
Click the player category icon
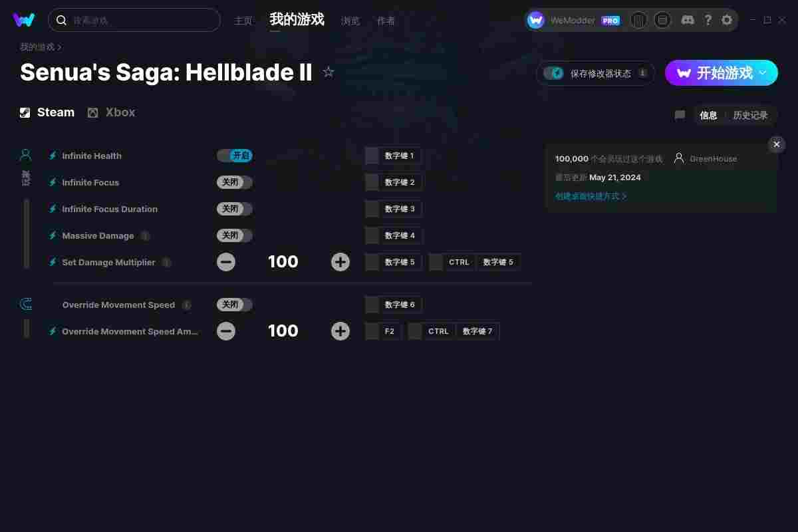25,156
